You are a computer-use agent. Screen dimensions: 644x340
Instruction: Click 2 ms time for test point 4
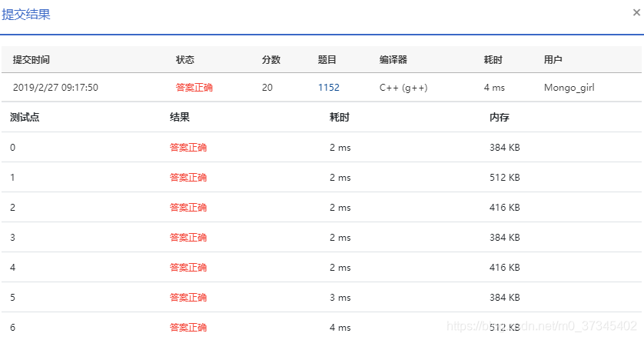coord(340,268)
